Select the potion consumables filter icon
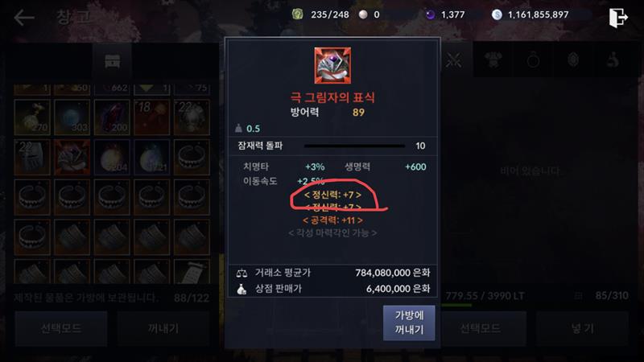 (613, 60)
